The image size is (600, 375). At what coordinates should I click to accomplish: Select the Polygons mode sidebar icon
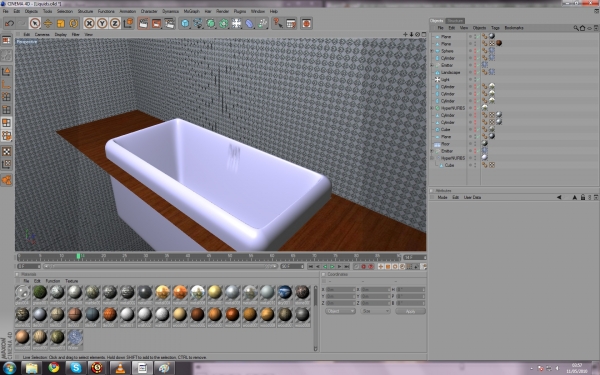[7, 123]
